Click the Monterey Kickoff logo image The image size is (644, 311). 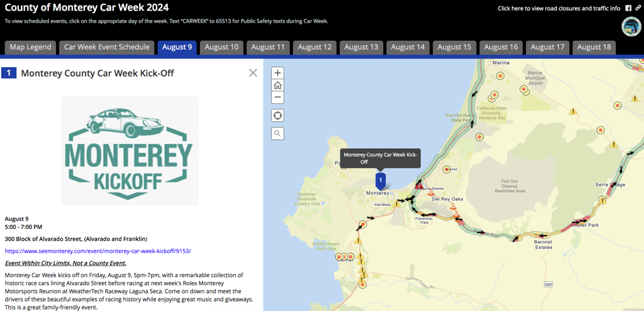point(130,151)
